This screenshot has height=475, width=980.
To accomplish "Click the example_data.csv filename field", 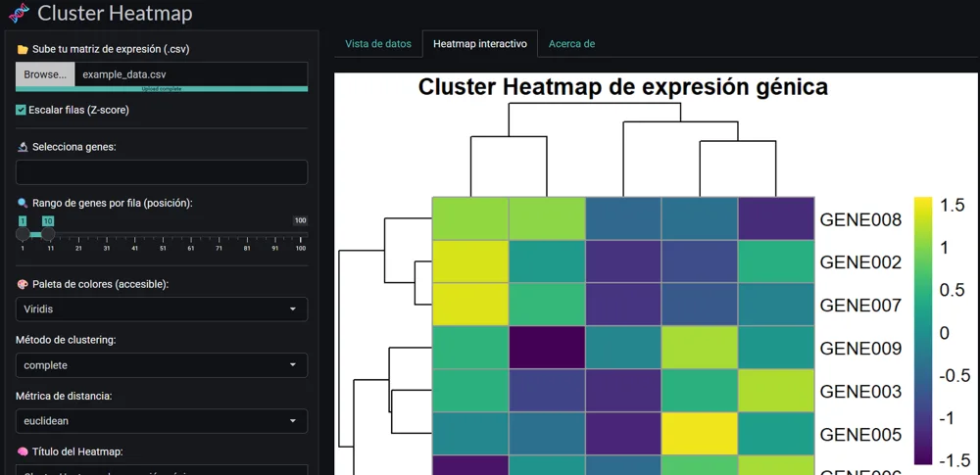I will click(191, 74).
